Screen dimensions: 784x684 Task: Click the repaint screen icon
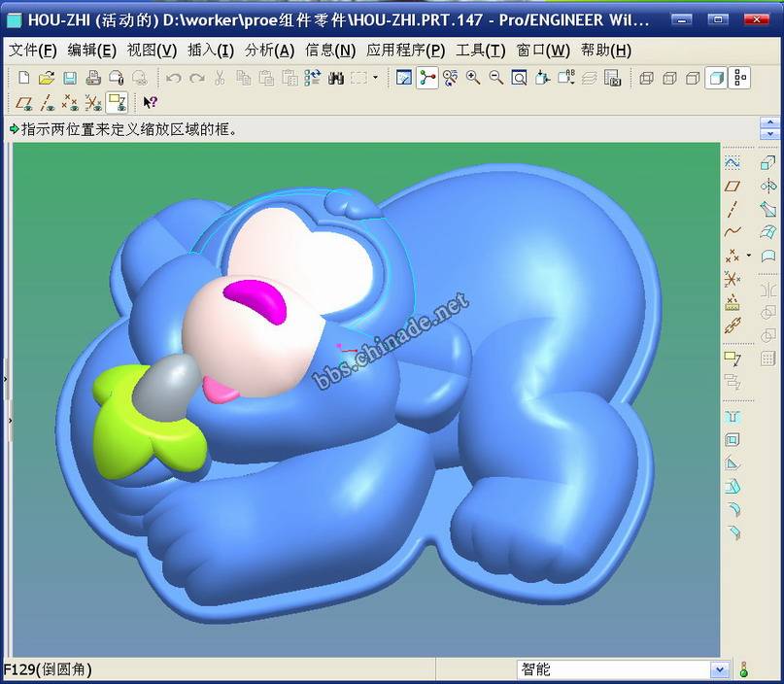click(x=403, y=78)
